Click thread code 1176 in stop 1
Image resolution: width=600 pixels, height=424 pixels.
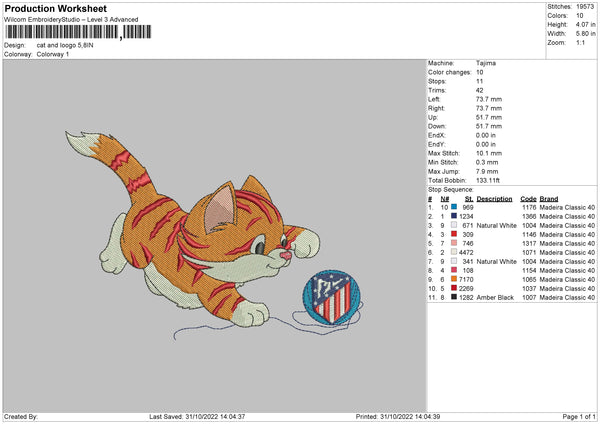click(529, 207)
